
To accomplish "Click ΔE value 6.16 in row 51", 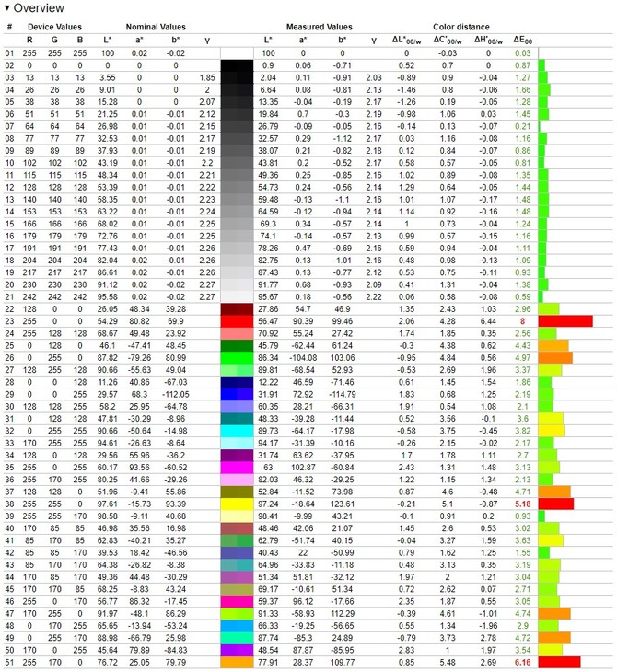I will click(x=523, y=663).
